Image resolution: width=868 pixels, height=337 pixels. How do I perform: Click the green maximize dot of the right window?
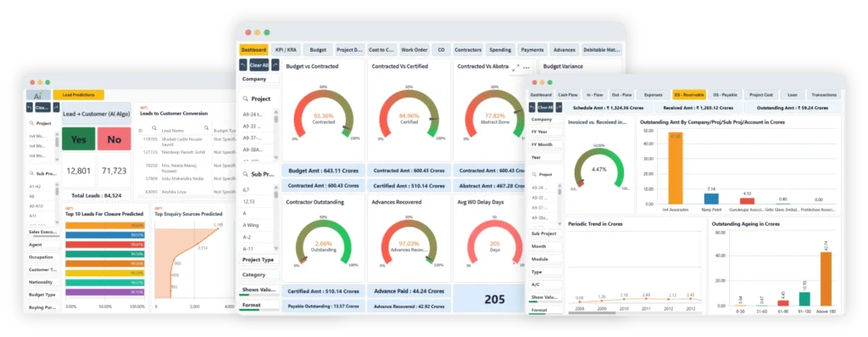[x=550, y=82]
